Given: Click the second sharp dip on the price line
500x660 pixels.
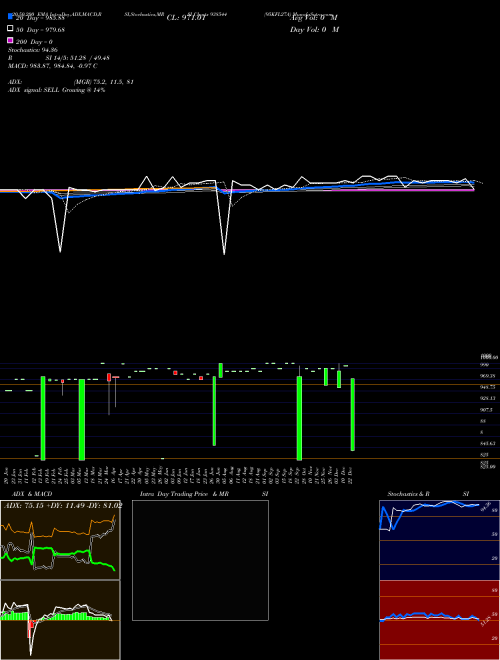Looking at the screenshot, I should click(224, 253).
